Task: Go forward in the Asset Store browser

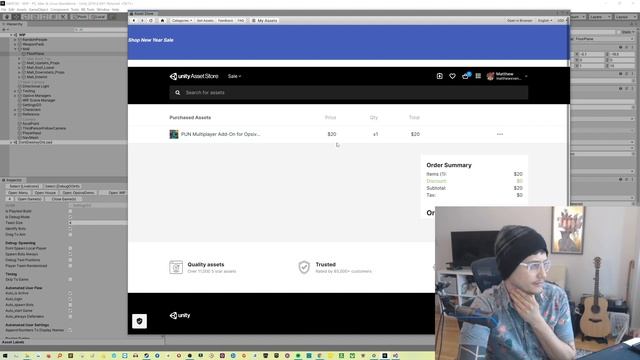Action: point(142,20)
